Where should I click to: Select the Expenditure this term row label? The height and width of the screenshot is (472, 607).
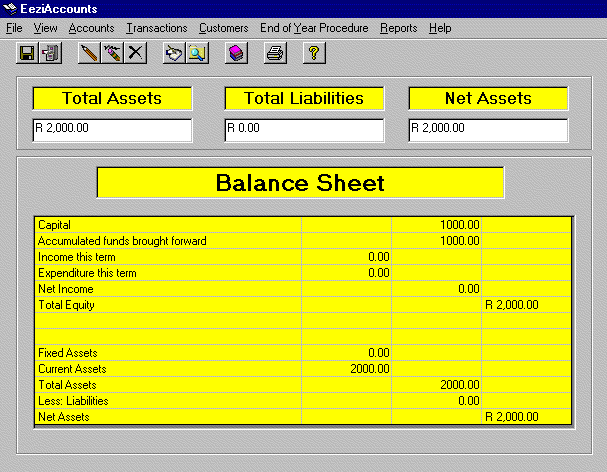pos(87,273)
